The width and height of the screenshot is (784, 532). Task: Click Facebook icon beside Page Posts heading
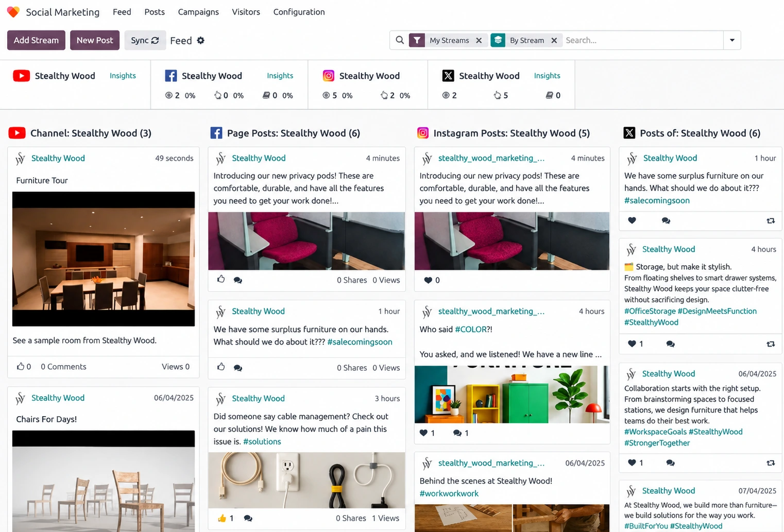216,133
